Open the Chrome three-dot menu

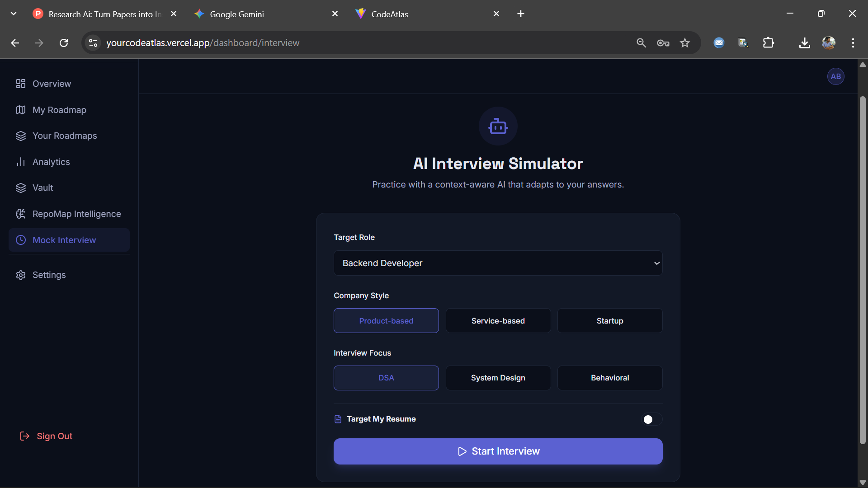coord(853,43)
